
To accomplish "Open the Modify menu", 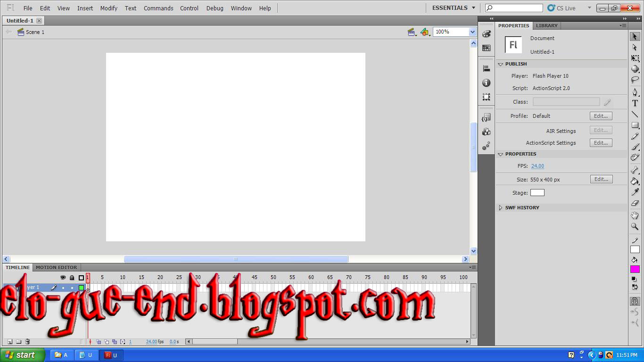I will (x=109, y=8).
